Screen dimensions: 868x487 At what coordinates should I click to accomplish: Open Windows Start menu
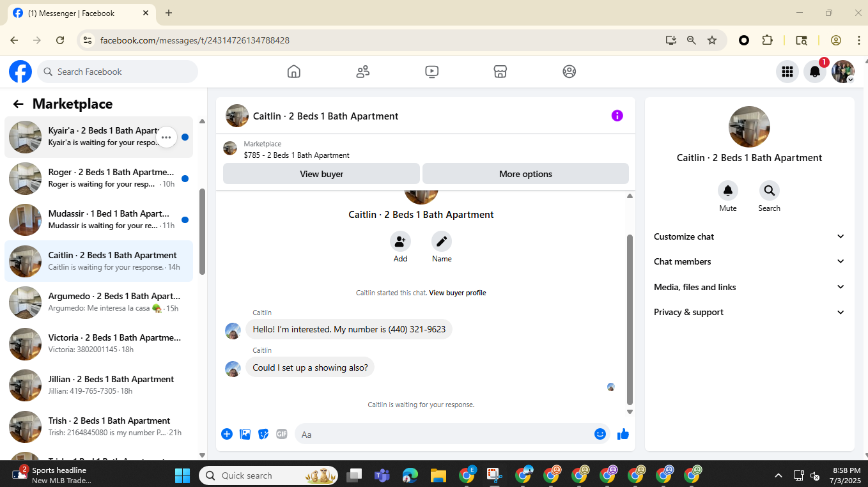tap(182, 475)
